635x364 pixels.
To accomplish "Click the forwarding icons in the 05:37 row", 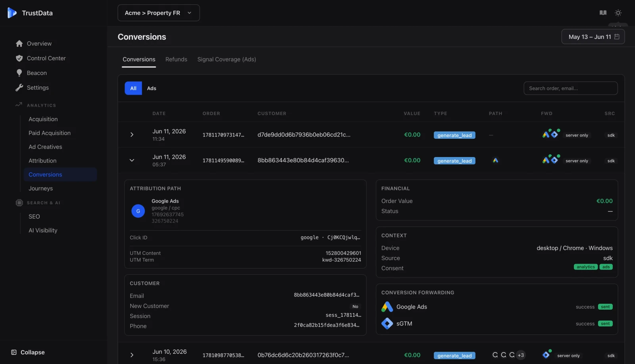I will click(x=551, y=159).
